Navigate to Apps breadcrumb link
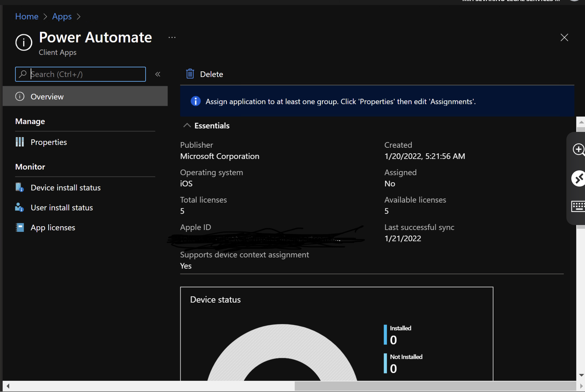 pos(62,16)
